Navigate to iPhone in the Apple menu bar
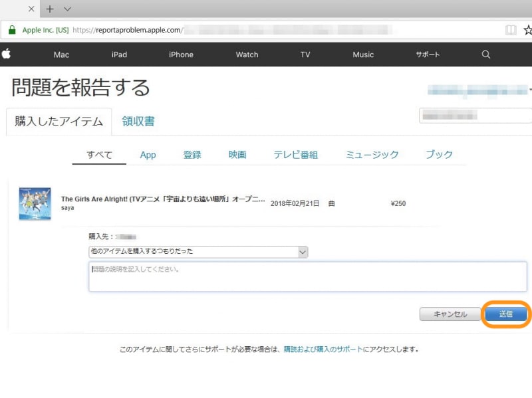Image resolution: width=532 pixels, height=398 pixels. pyautogui.click(x=180, y=55)
